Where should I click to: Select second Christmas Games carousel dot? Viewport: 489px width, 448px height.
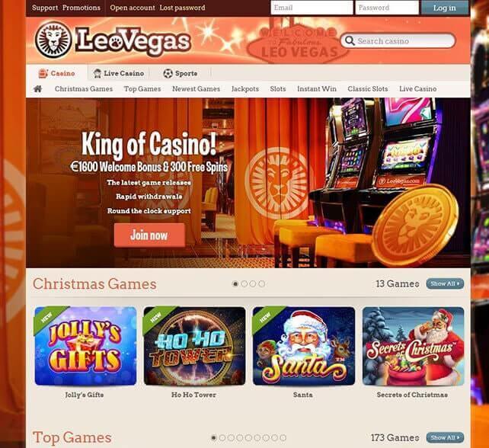point(244,283)
